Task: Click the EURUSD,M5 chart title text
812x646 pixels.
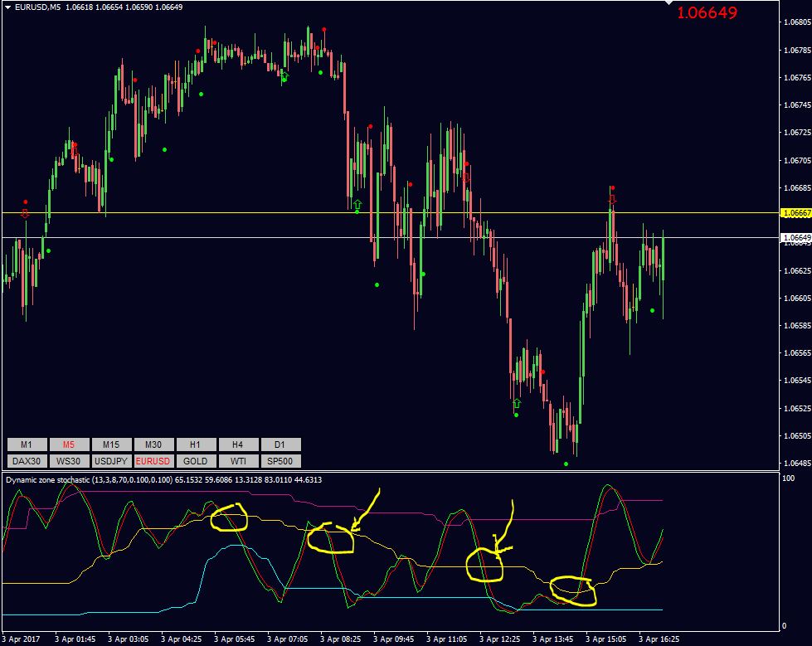Action: point(37,7)
